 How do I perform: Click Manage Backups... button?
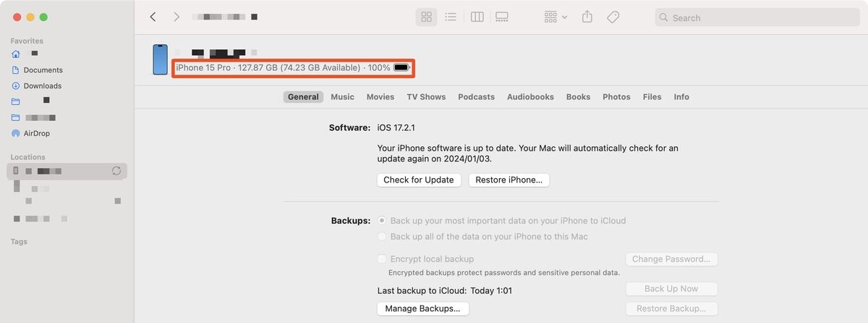tap(423, 309)
